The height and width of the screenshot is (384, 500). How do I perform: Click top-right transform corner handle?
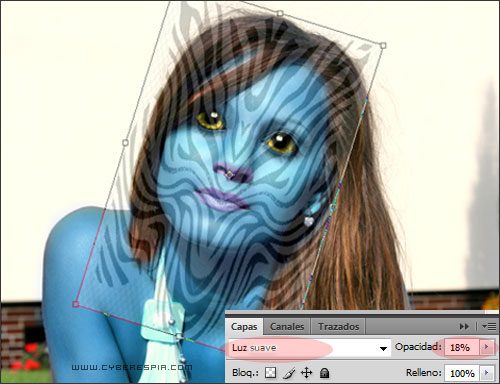point(383,45)
